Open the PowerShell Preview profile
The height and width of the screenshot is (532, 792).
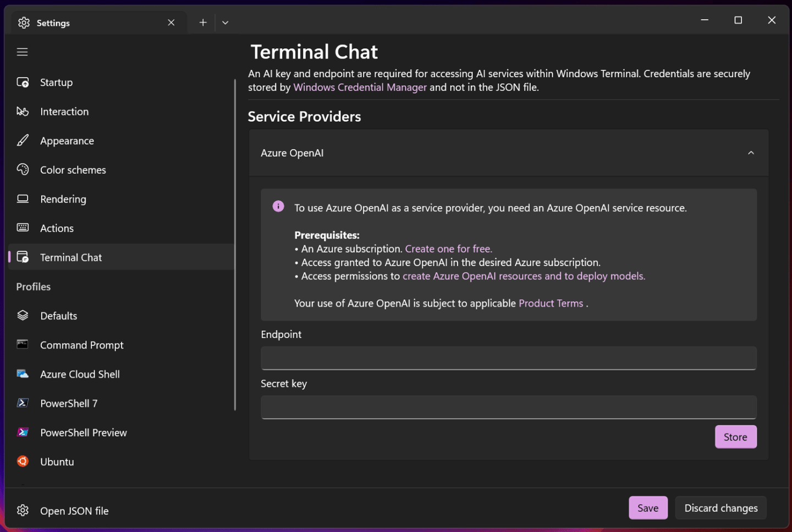83,432
